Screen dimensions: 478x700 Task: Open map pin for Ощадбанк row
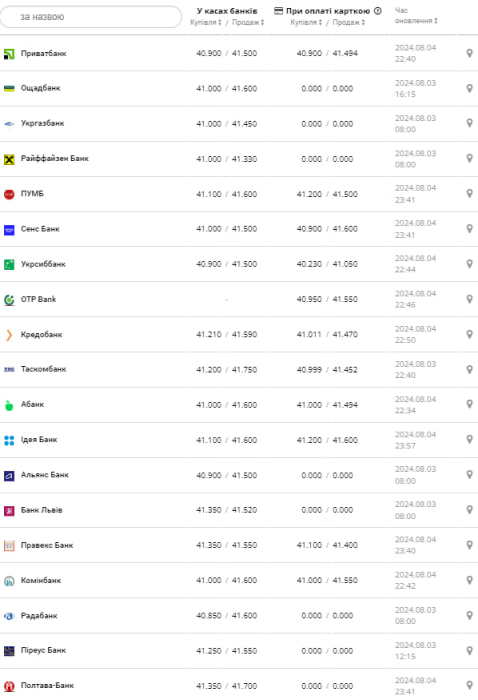(x=469, y=88)
